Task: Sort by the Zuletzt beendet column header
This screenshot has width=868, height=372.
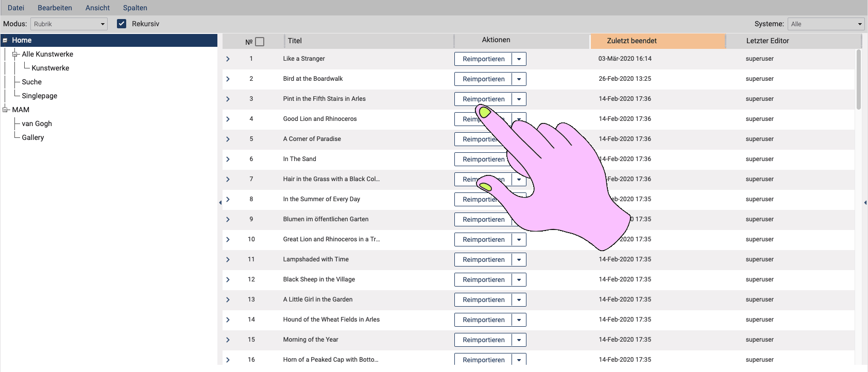Action: (x=658, y=41)
